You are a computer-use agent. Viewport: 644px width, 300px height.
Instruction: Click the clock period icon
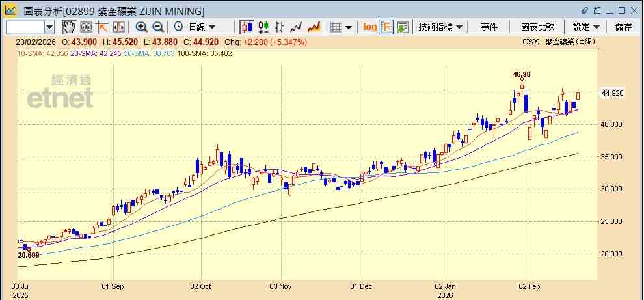coord(178,27)
